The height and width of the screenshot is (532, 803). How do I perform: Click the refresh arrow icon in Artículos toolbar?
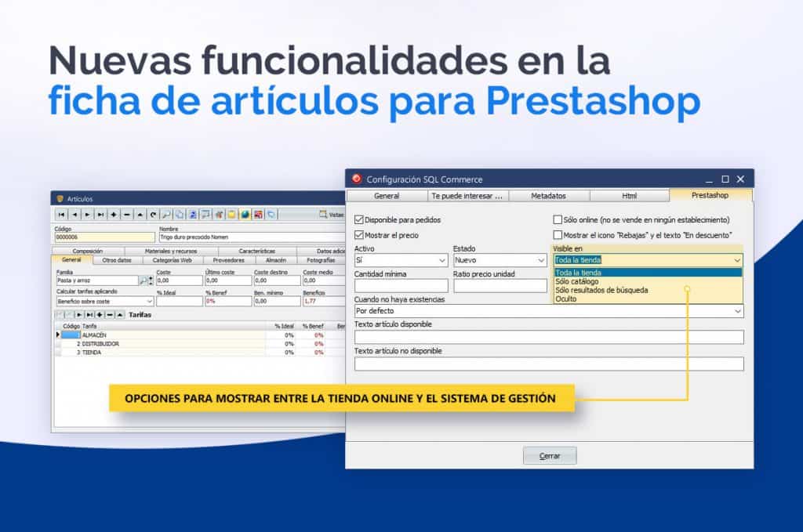[154, 214]
